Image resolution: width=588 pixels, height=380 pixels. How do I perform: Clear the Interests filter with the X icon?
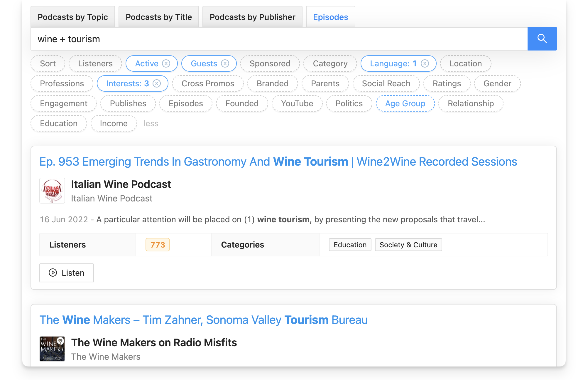[x=157, y=83]
